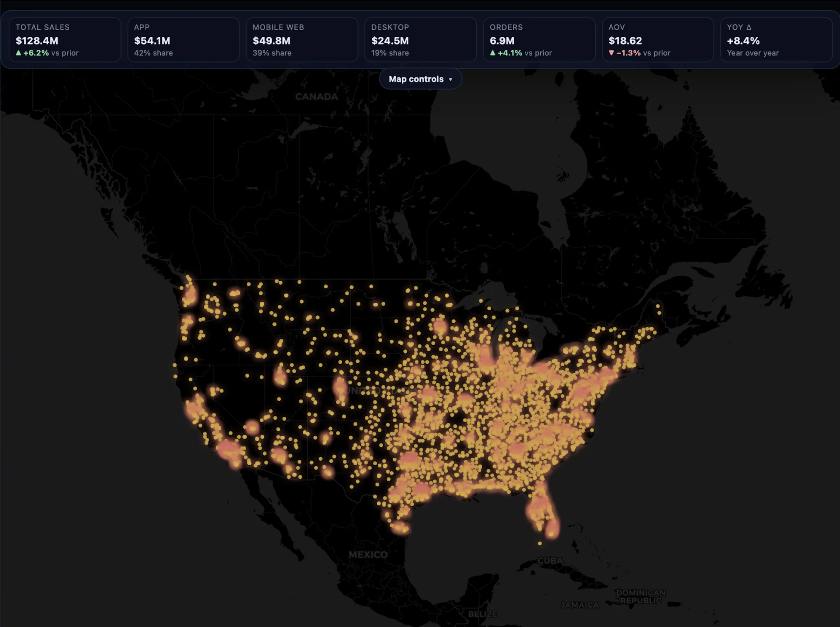Viewport: 840px width, 627px height.
Task: Click the CANADA map label
Action: click(x=316, y=97)
